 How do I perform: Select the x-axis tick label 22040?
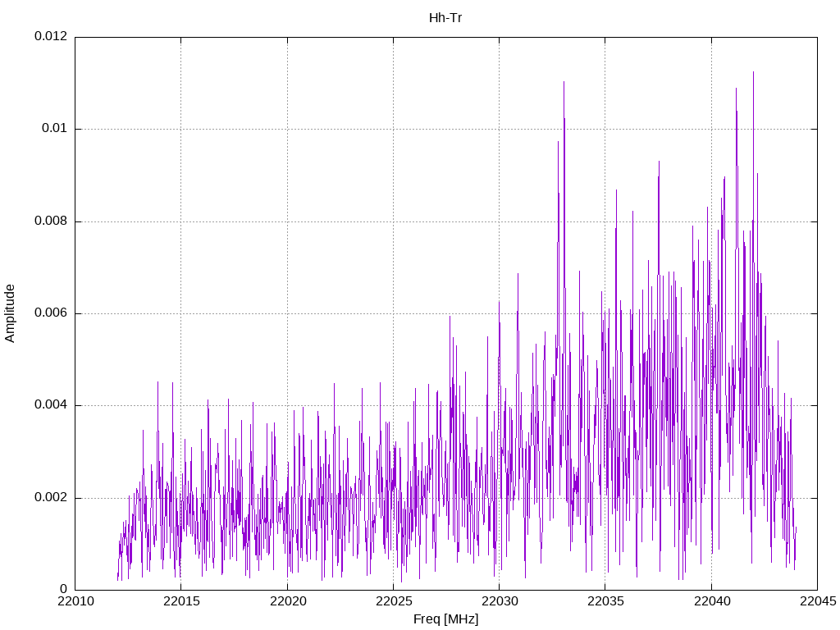tap(712, 601)
